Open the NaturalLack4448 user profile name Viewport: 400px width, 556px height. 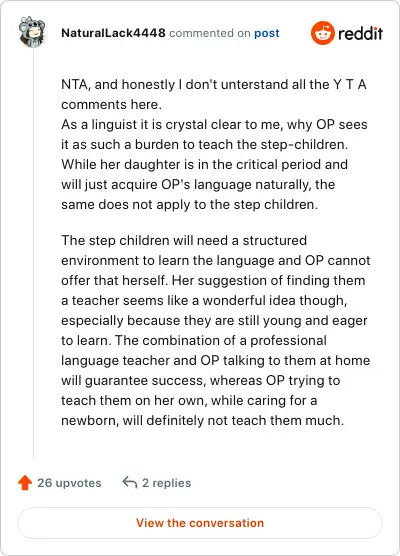coord(113,33)
